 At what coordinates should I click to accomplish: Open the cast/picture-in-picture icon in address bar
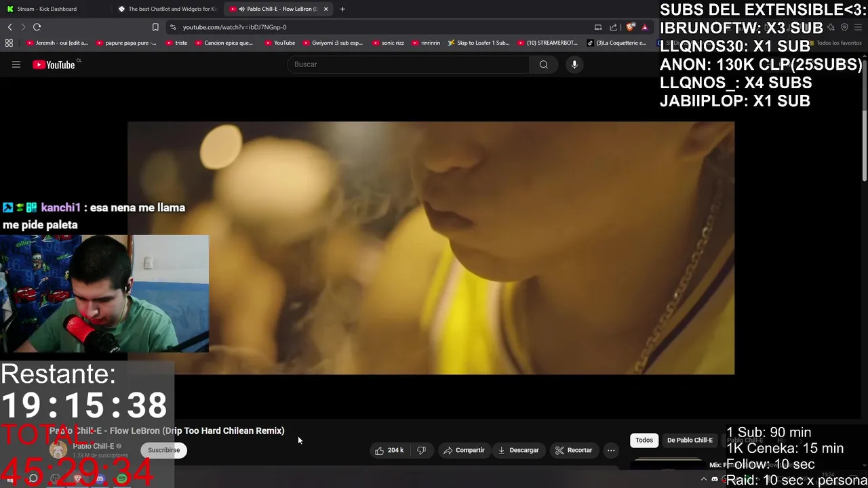pos(598,27)
